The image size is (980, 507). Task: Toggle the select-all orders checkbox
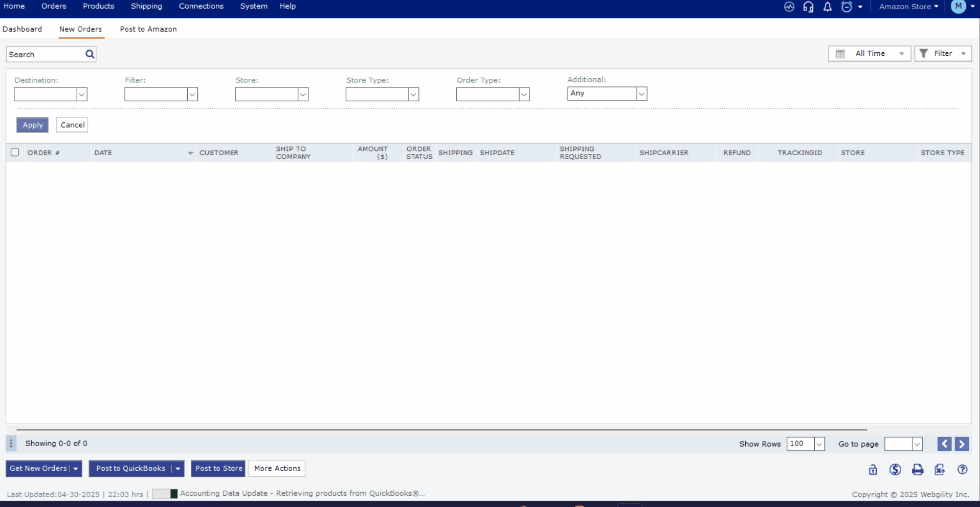(x=15, y=152)
